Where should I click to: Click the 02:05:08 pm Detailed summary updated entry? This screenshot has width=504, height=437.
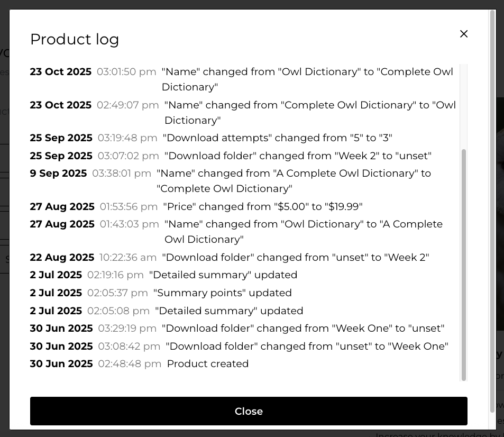229,311
